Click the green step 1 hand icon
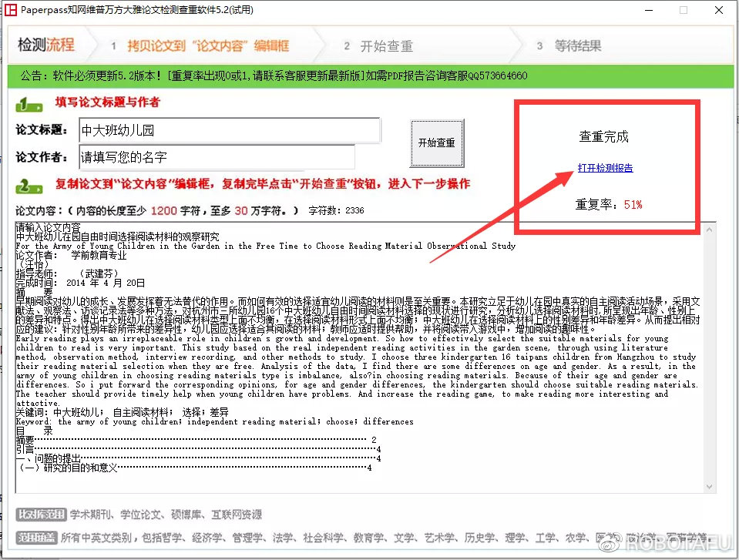 click(29, 104)
